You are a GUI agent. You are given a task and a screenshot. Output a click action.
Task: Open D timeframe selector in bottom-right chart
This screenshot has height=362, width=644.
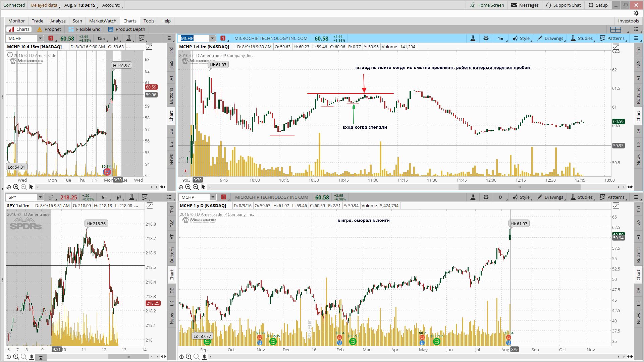pos(501,197)
